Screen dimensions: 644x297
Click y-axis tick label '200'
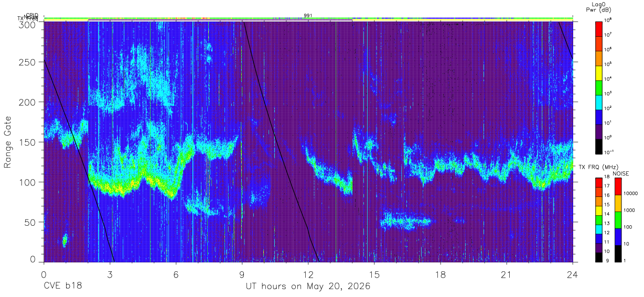coord(28,102)
